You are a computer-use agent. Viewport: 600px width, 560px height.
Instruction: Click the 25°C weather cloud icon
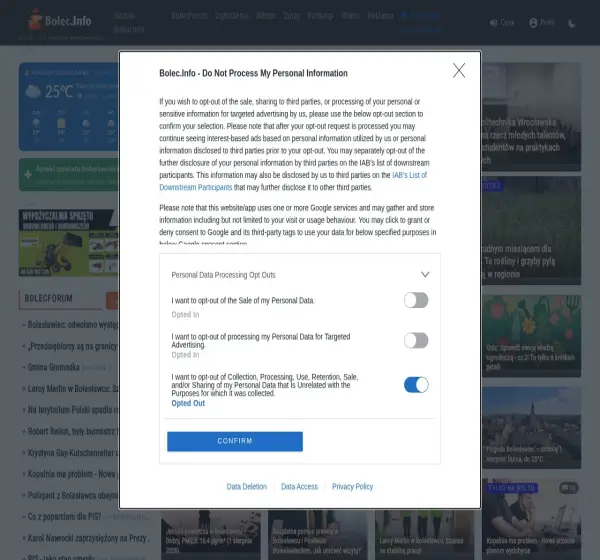coord(33,91)
